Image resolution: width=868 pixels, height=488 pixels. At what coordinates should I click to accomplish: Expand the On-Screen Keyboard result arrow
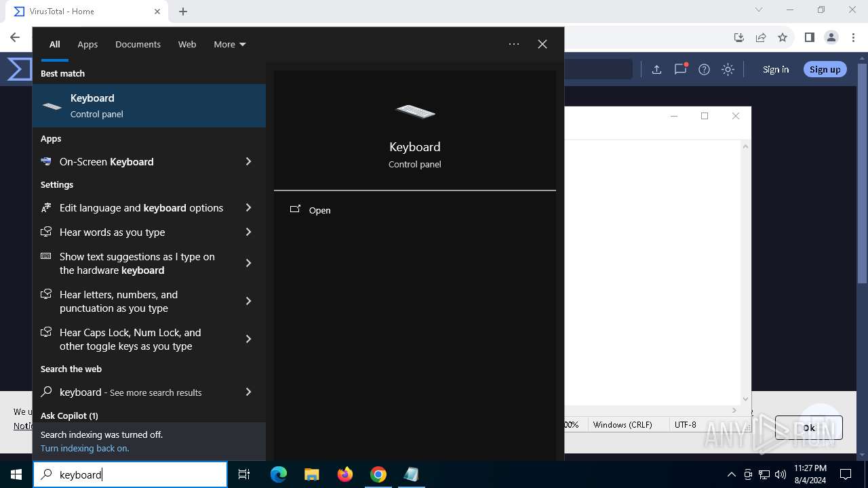click(248, 161)
